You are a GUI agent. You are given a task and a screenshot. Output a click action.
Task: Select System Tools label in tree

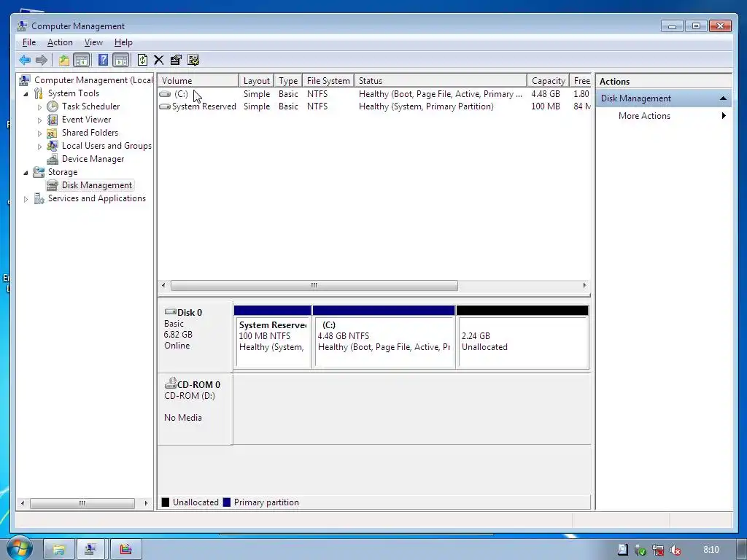[x=74, y=93]
